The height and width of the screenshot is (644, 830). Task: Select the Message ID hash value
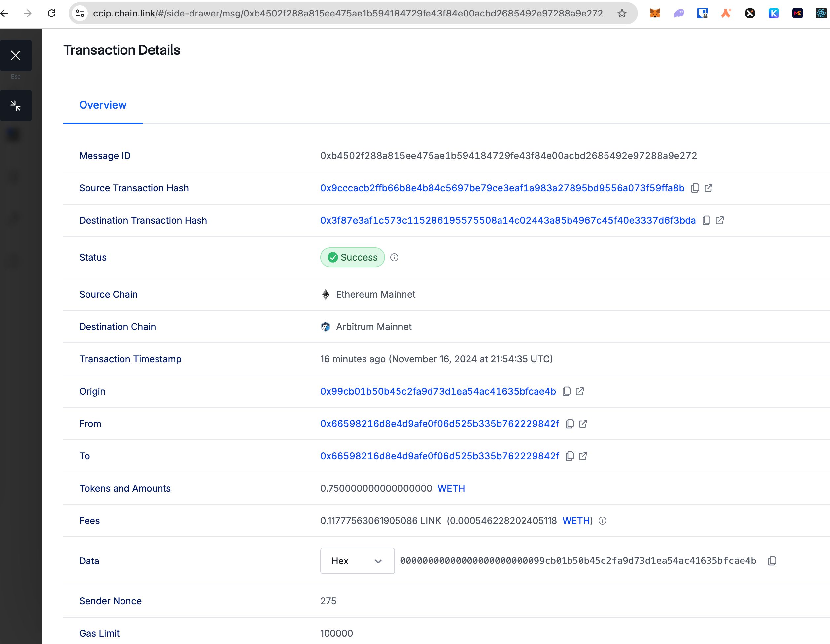[x=508, y=156]
